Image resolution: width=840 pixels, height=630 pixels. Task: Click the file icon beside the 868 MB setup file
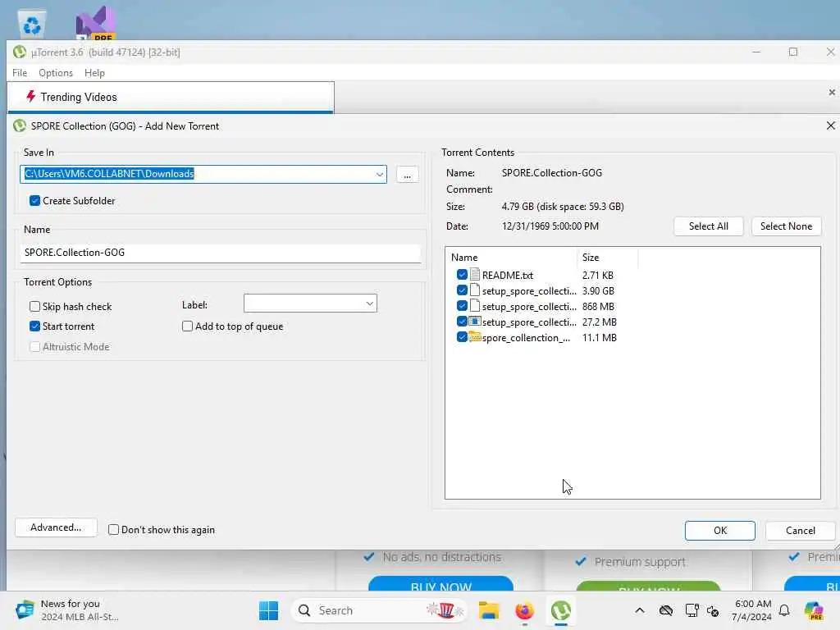pyautogui.click(x=475, y=306)
